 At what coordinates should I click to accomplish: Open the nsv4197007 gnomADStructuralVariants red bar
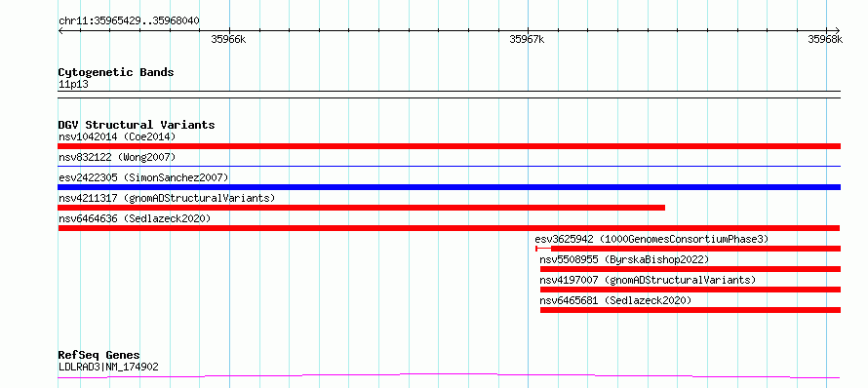(x=690, y=290)
